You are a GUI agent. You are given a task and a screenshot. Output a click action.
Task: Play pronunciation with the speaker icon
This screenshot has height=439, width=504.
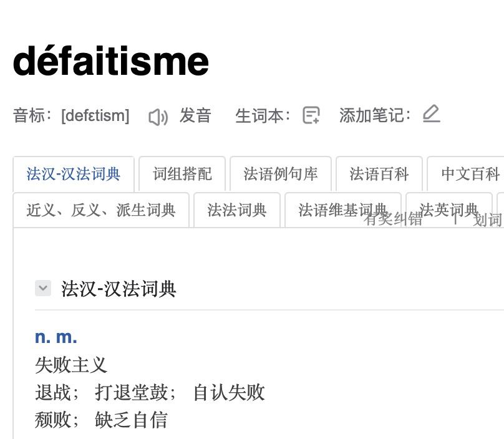[x=158, y=117]
